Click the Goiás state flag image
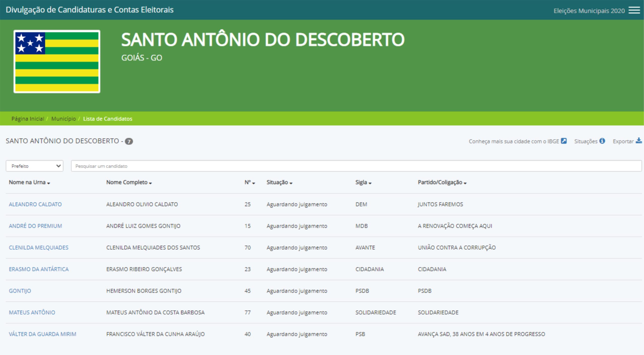644x355 pixels. (57, 61)
